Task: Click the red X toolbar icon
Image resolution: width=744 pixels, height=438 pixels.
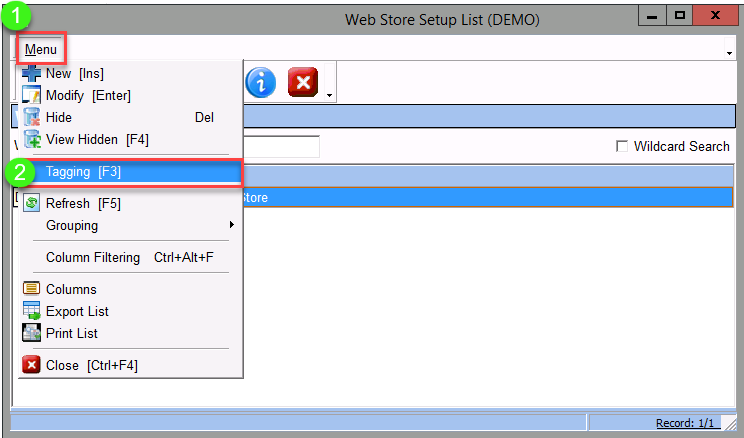Action: tap(303, 83)
